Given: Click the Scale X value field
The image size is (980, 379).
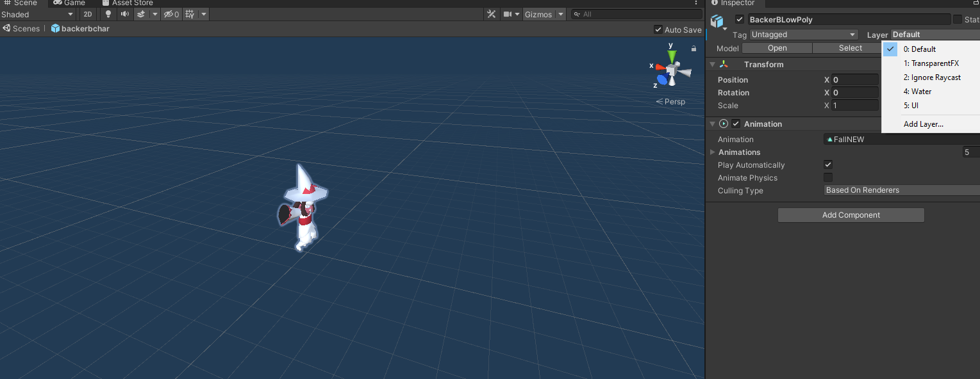Looking at the screenshot, I should [x=855, y=105].
